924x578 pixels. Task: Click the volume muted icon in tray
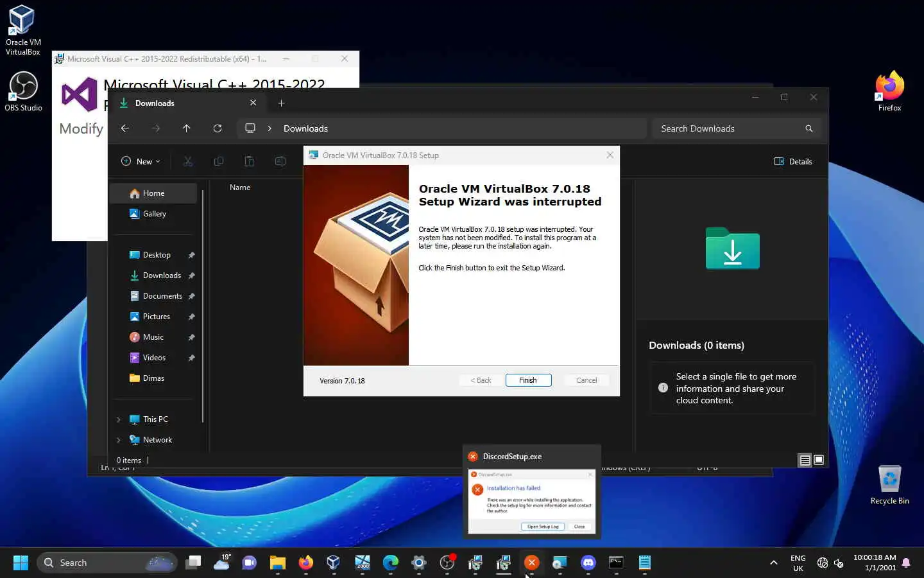pos(839,563)
